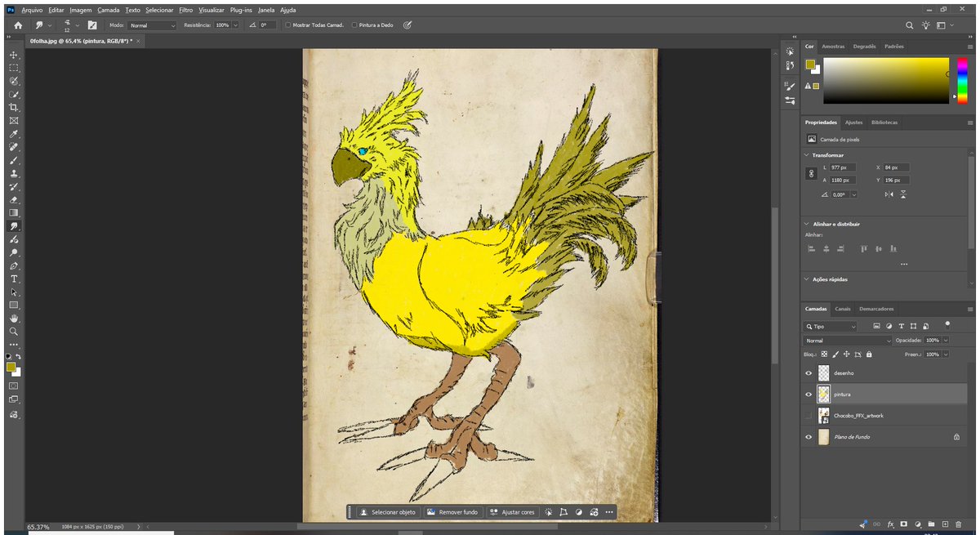The width and height of the screenshot is (980, 535).
Task: Close the 0folha.jpg document tab
Action: pyautogui.click(x=138, y=39)
